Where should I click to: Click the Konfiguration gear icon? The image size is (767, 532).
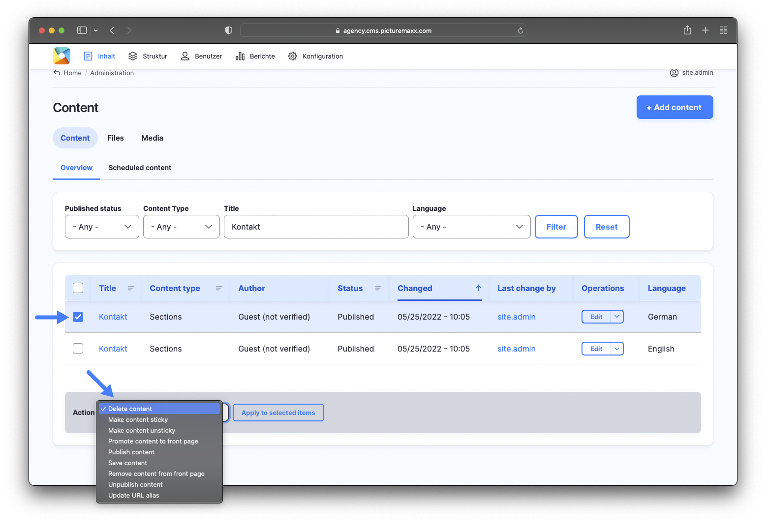pos(293,56)
